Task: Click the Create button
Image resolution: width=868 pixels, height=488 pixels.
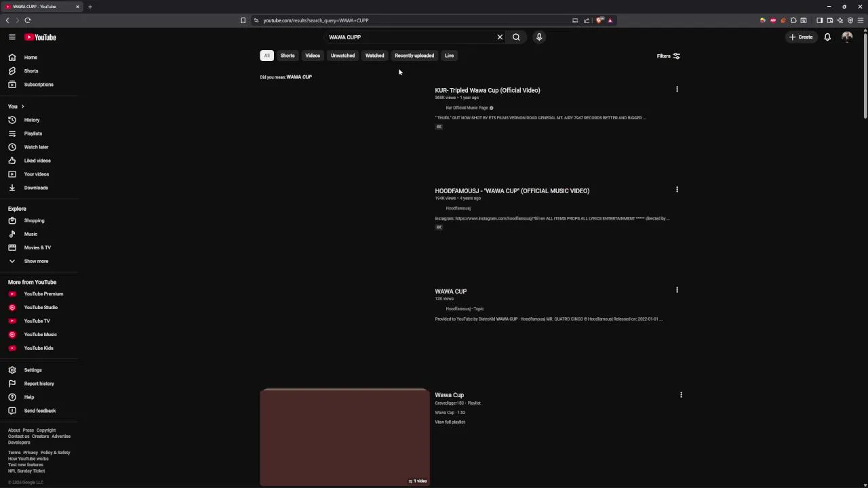Action: tap(801, 37)
